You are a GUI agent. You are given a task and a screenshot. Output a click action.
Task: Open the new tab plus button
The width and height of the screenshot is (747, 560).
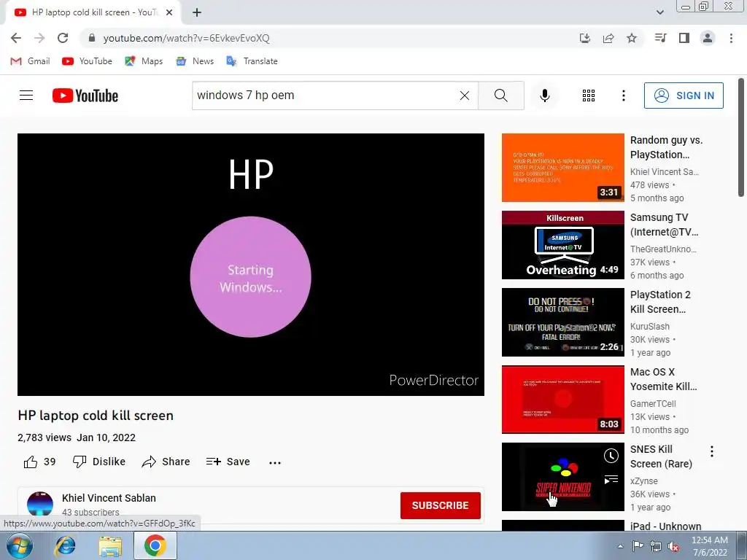(197, 12)
